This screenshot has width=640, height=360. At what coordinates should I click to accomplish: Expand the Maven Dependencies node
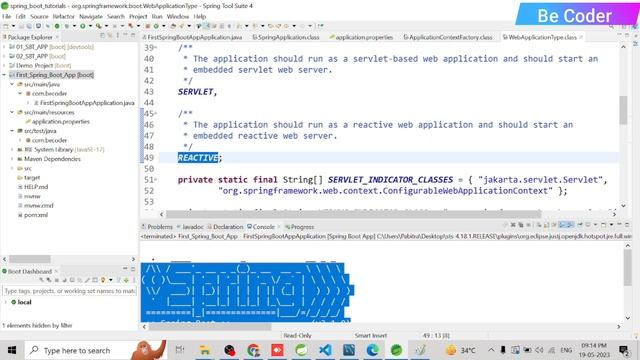[12, 159]
